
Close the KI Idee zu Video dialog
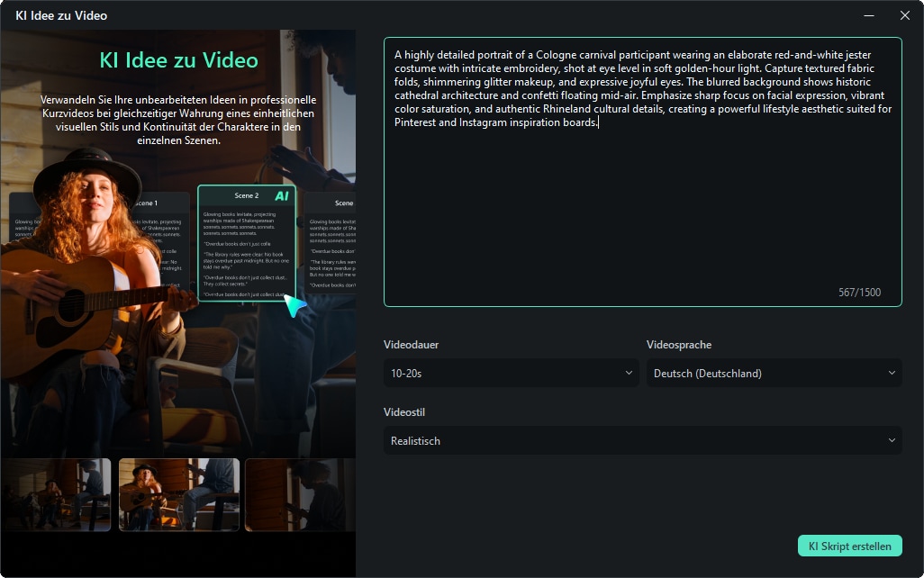pyautogui.click(x=905, y=15)
